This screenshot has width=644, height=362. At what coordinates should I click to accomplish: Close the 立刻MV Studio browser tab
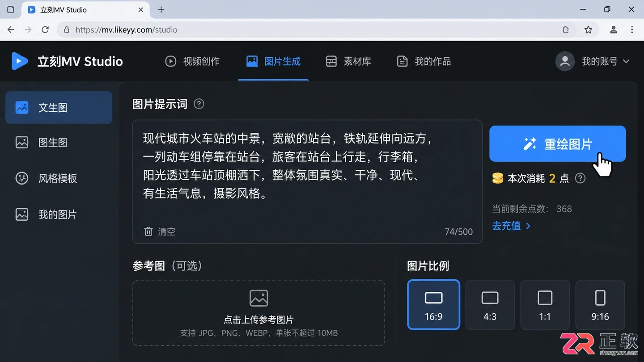pos(141,9)
